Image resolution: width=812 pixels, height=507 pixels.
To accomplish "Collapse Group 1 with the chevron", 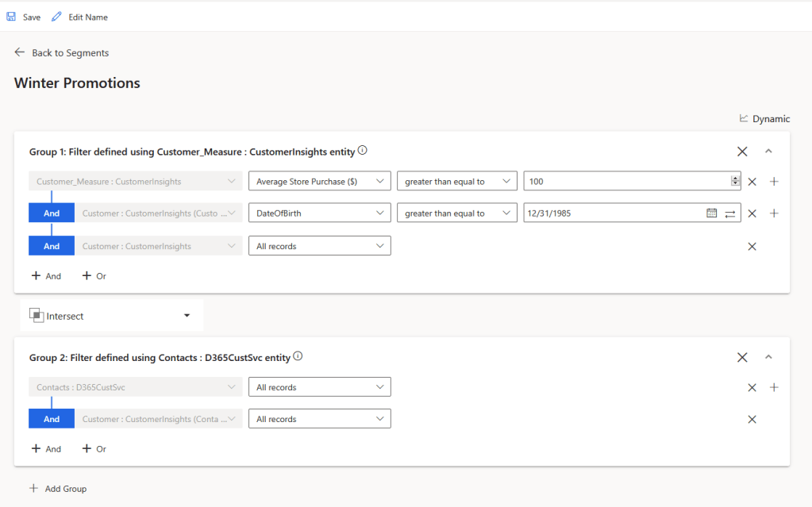I will [x=768, y=151].
